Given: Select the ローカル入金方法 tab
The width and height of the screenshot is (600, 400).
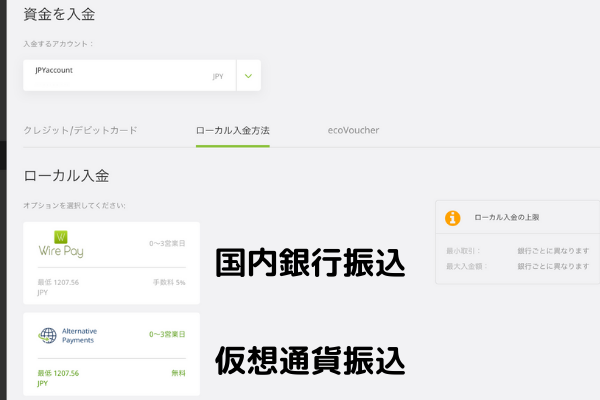Looking at the screenshot, I should pos(233,130).
